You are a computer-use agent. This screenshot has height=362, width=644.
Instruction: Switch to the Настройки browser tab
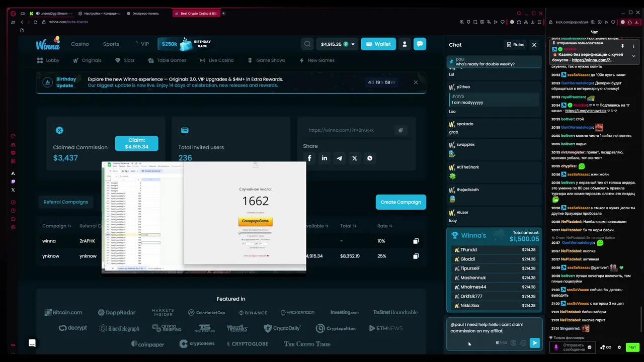click(99, 14)
